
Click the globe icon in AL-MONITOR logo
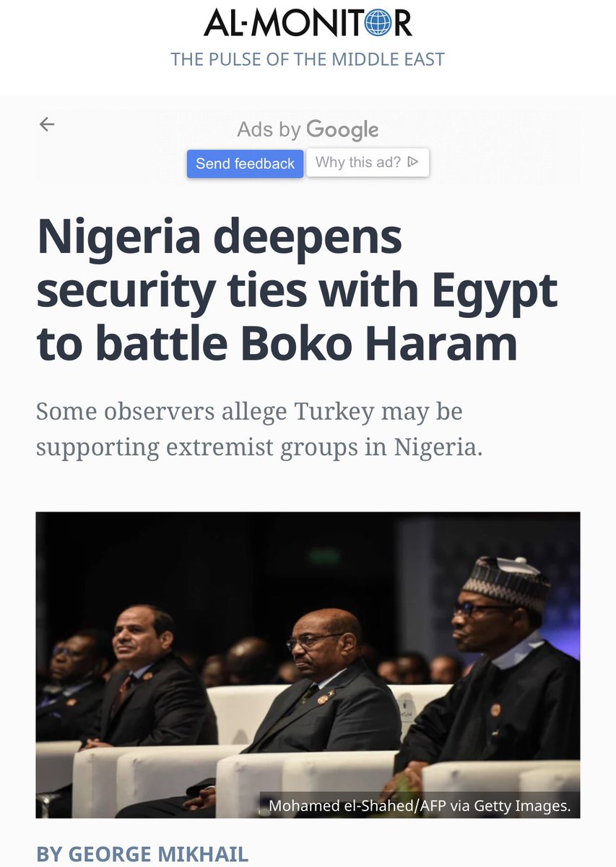click(377, 22)
